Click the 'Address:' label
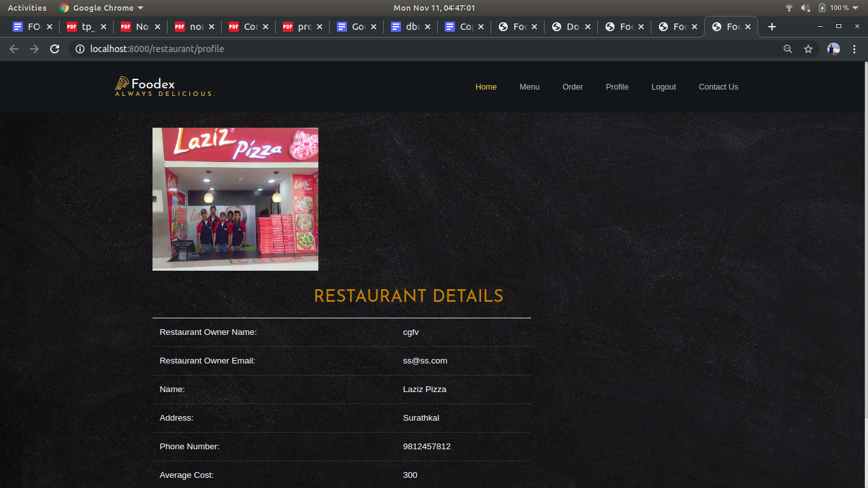The width and height of the screenshot is (868, 488). click(177, 418)
